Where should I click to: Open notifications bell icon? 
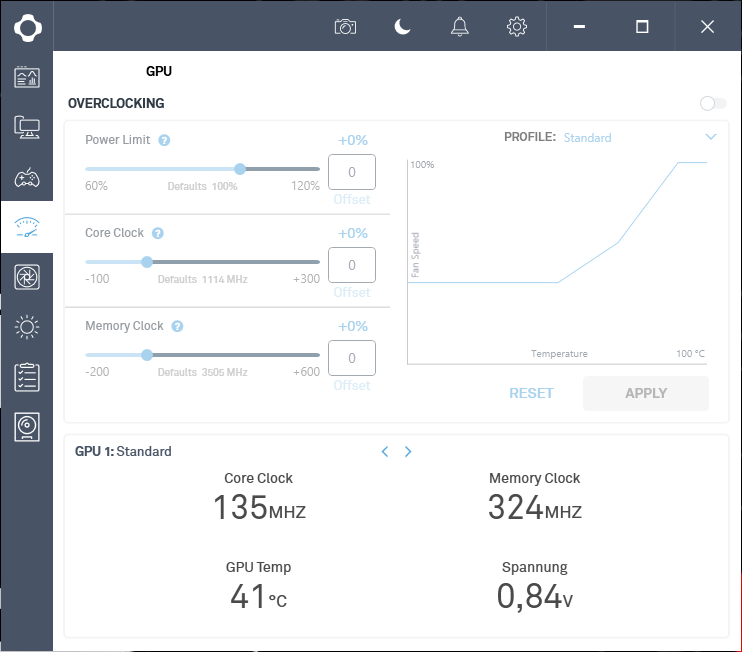(x=459, y=26)
